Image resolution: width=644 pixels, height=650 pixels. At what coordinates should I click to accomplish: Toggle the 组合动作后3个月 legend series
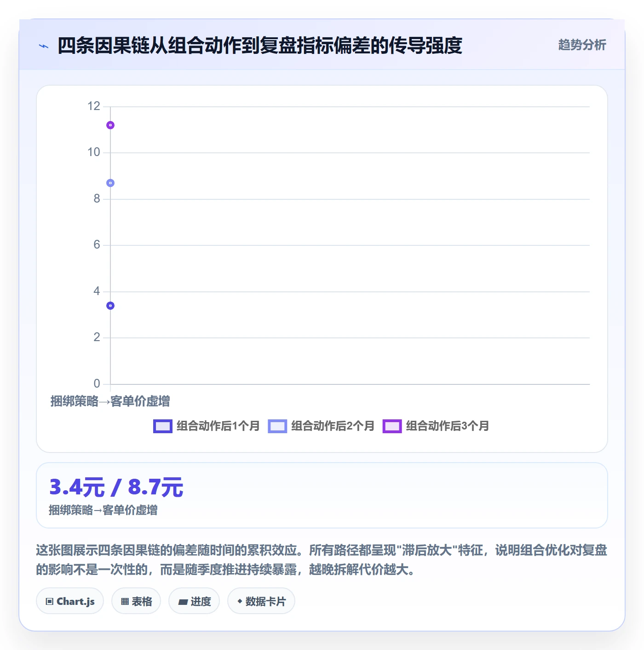click(x=436, y=426)
